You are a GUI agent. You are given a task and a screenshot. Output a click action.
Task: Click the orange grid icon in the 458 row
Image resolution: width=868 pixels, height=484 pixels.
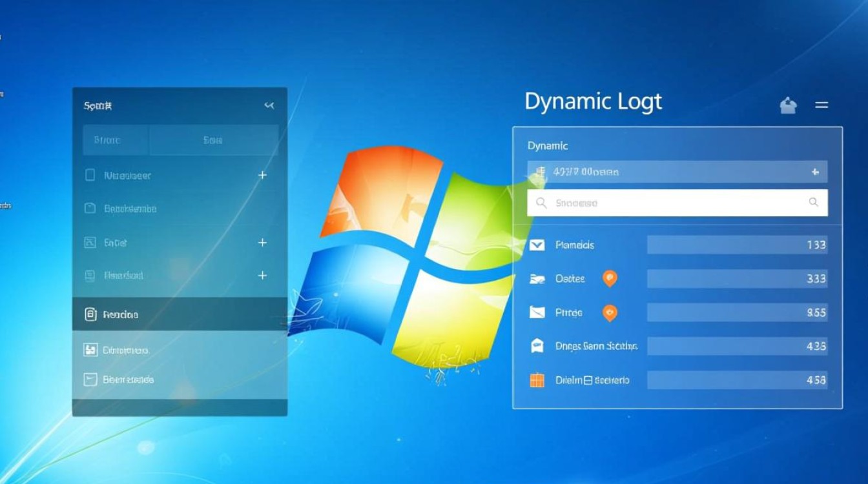[537, 380]
